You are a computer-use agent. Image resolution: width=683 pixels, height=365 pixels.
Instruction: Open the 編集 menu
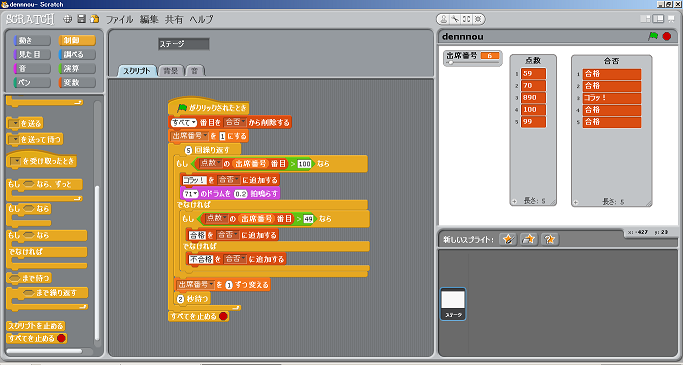pos(149,19)
